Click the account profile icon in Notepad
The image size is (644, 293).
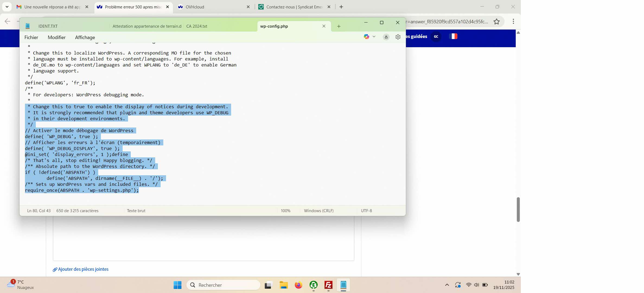click(386, 37)
